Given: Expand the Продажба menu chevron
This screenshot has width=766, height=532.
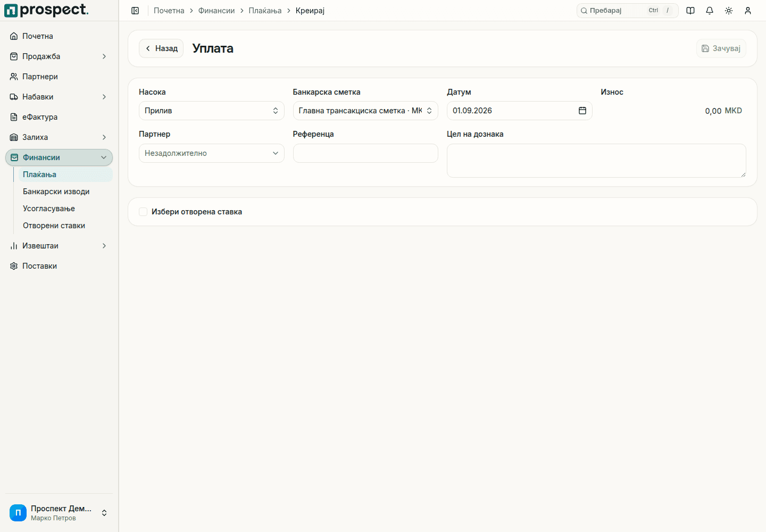Looking at the screenshot, I should point(104,56).
